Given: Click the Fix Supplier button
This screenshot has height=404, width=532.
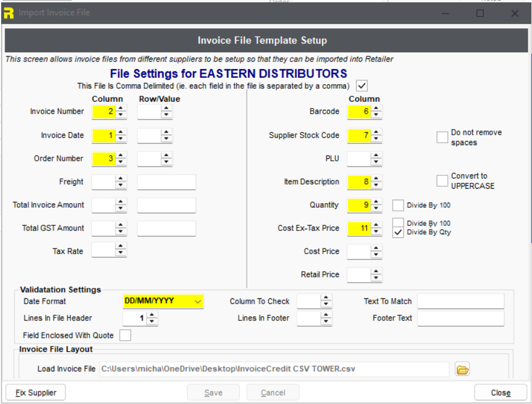Looking at the screenshot, I should pyautogui.click(x=35, y=392).
